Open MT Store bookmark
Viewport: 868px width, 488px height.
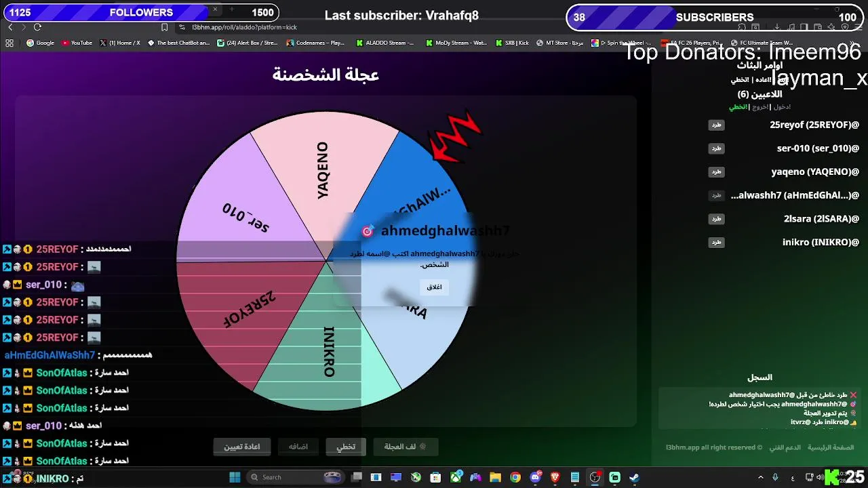560,43
